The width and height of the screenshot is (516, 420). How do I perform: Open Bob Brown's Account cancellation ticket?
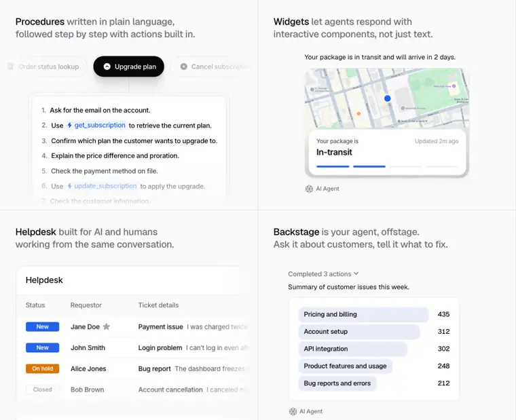(x=170, y=389)
